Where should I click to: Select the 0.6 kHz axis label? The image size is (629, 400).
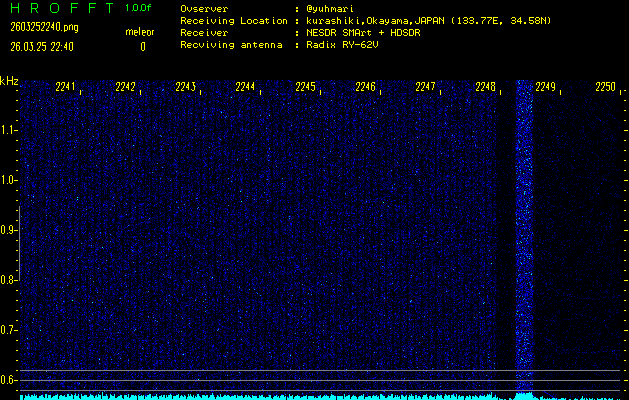tap(10, 379)
